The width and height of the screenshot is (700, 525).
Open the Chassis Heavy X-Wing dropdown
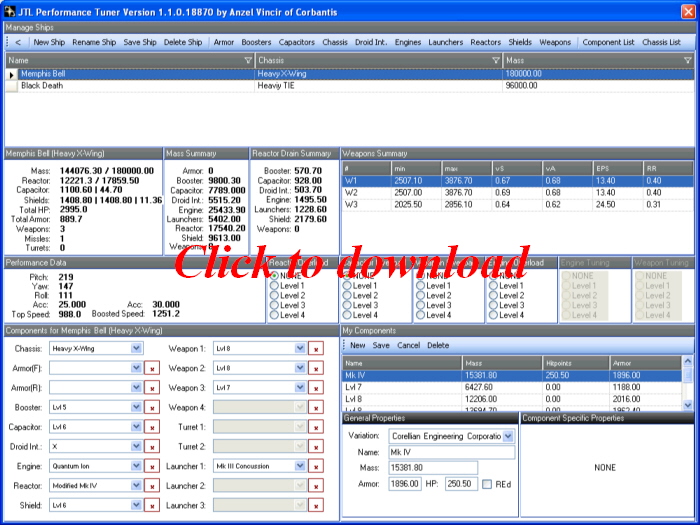136,348
